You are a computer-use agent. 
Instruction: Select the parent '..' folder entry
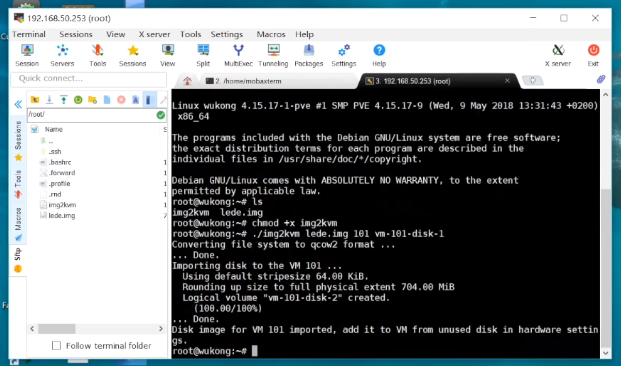point(50,141)
